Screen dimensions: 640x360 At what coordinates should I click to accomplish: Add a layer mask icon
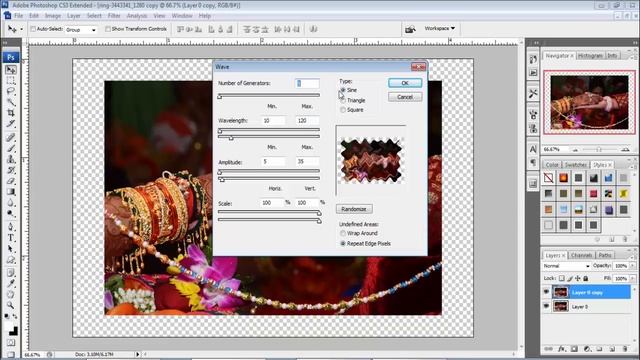(x=574, y=349)
